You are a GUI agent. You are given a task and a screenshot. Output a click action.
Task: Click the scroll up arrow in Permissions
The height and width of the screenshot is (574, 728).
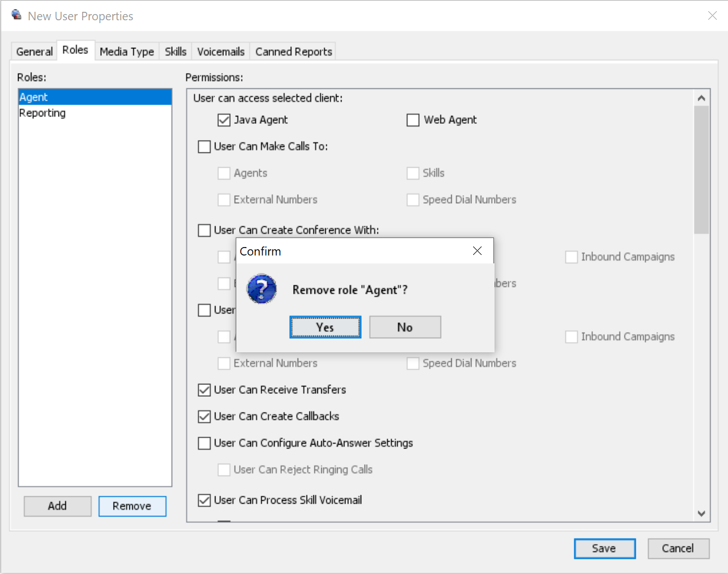click(701, 98)
